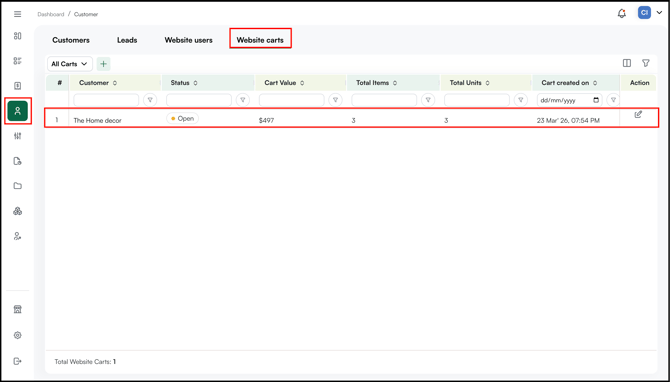This screenshot has height=382, width=670.
Task: Focus the Customer filter input field
Action: click(106, 100)
